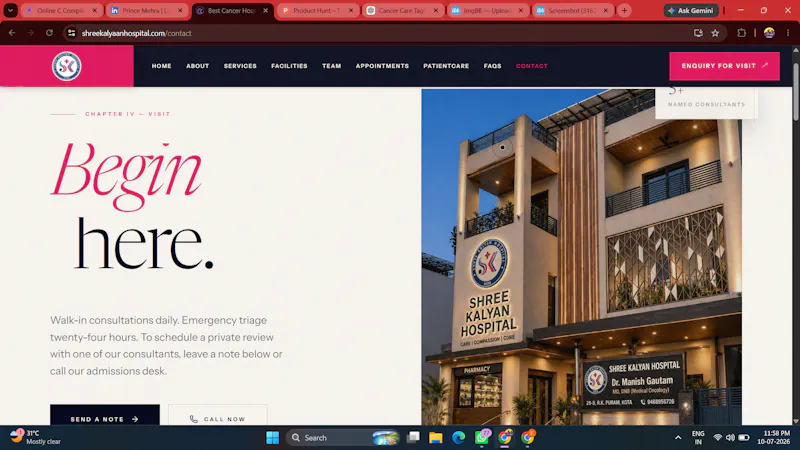Open the HOME nav item
The height and width of the screenshot is (450, 800).
pyautogui.click(x=161, y=66)
